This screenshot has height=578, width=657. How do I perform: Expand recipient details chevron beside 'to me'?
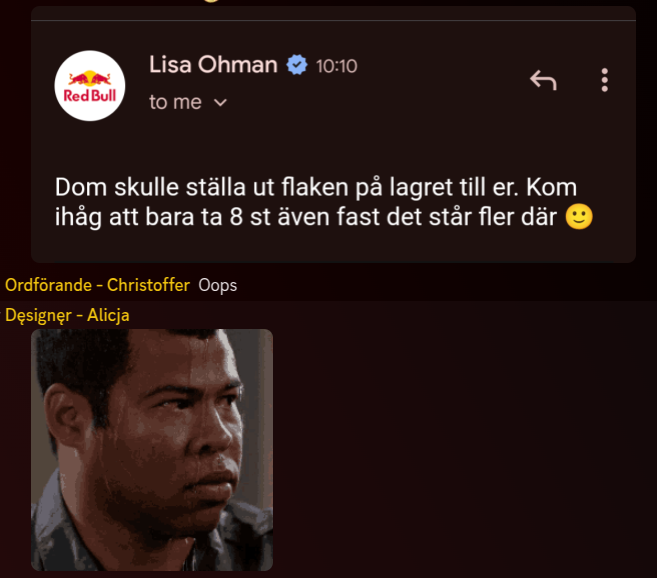(220, 103)
